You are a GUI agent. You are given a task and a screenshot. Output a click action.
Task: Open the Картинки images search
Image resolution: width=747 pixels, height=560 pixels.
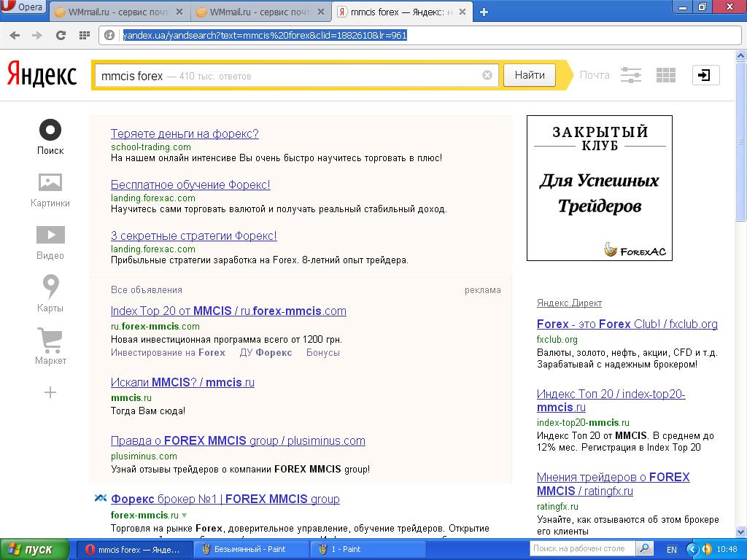[x=50, y=190]
